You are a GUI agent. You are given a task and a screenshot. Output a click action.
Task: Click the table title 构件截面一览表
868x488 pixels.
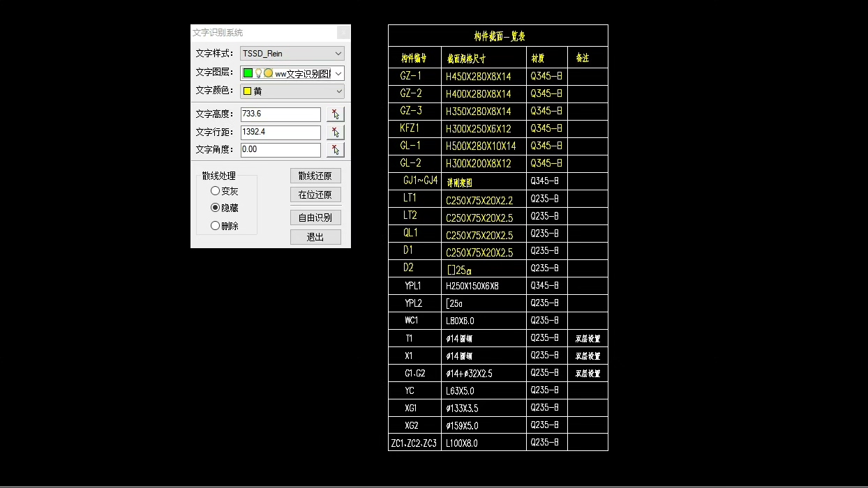[500, 37]
